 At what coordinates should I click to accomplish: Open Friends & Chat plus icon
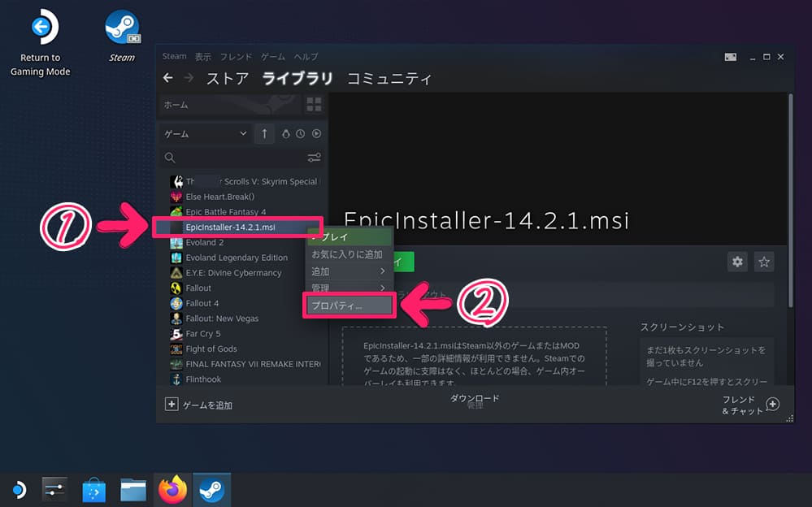pos(773,404)
